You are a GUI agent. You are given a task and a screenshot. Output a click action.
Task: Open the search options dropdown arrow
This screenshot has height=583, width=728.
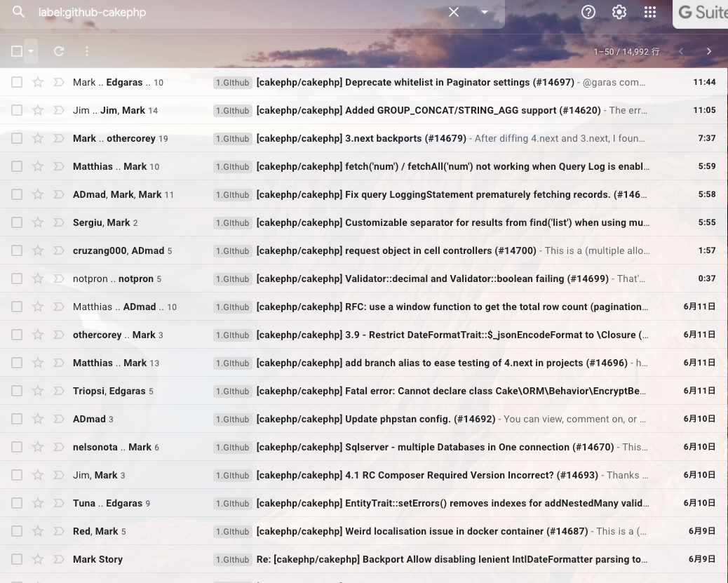[484, 12]
